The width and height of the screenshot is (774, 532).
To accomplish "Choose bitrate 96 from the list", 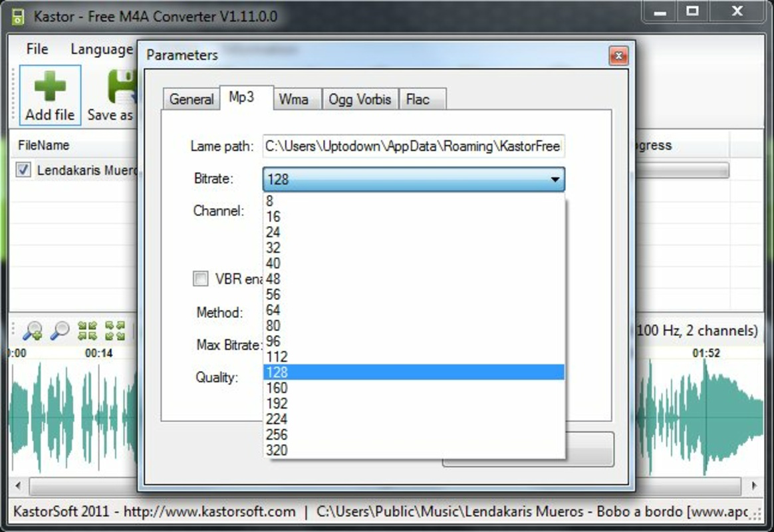I will click(x=413, y=341).
